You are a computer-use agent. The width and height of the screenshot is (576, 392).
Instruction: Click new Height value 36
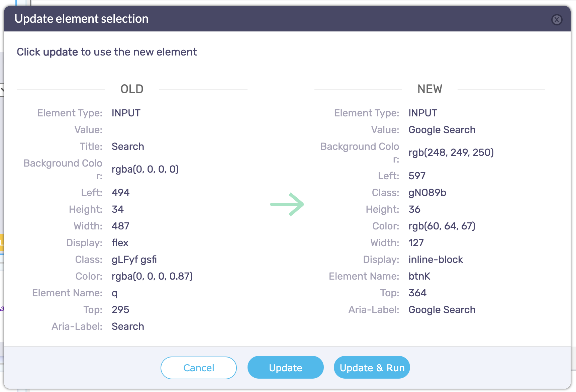click(414, 209)
